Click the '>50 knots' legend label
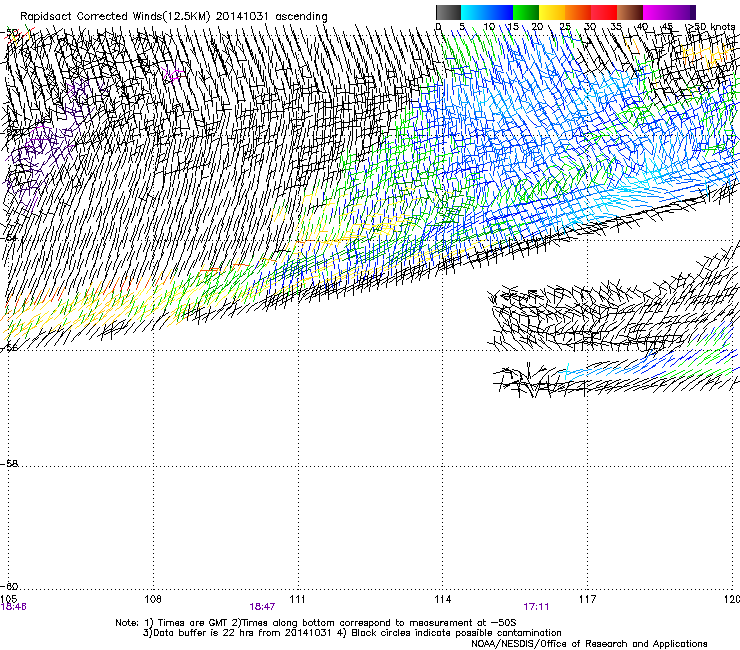The image size is (740, 650). pyautogui.click(x=710, y=26)
